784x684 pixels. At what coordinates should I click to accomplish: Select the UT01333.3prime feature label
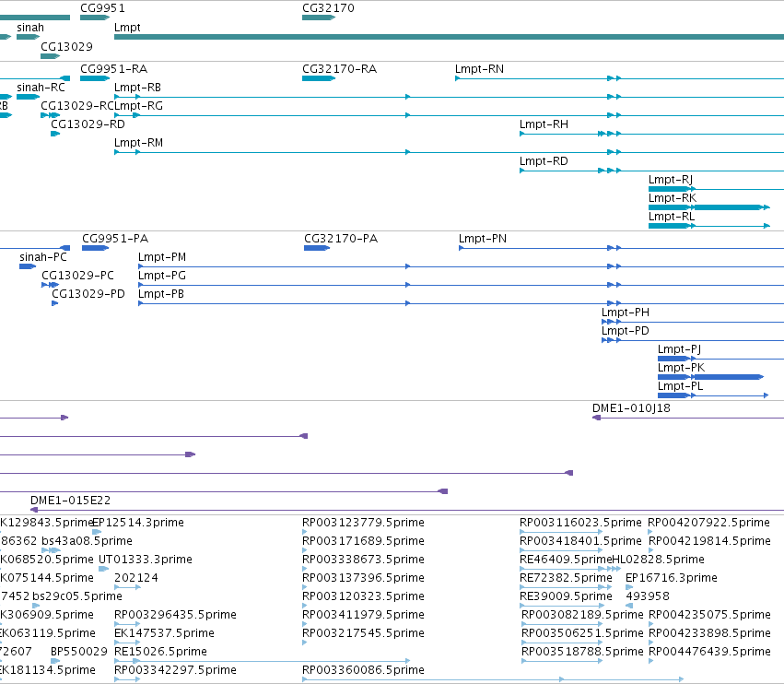coord(145,560)
